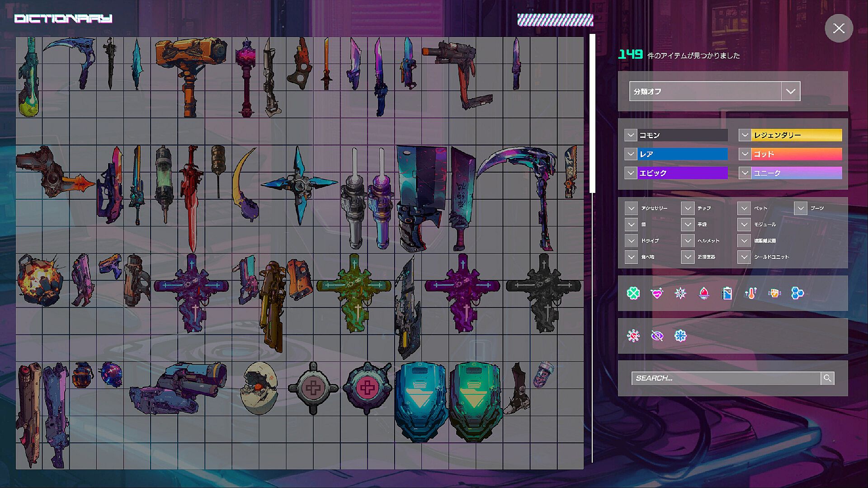Image resolution: width=868 pixels, height=488 pixels.
Task: Click the blue snowflake freeze icon
Action: [x=680, y=336]
